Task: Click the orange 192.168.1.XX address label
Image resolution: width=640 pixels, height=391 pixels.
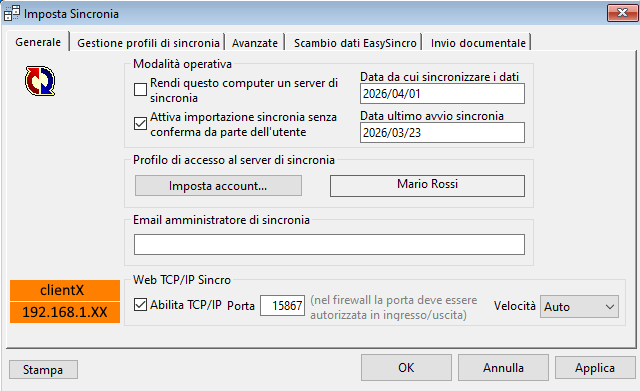Action: (x=65, y=312)
